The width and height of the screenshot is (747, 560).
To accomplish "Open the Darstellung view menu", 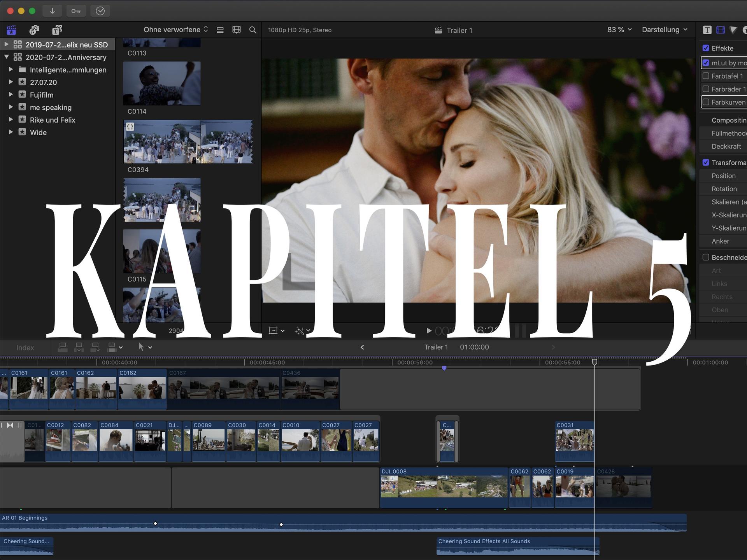I will (x=664, y=30).
